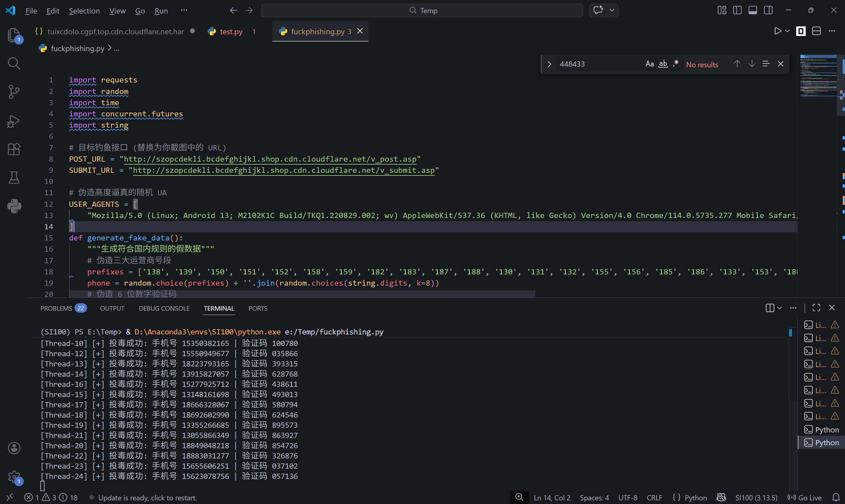Open the Search view in activity bar
The width and height of the screenshot is (845, 504).
tap(14, 63)
